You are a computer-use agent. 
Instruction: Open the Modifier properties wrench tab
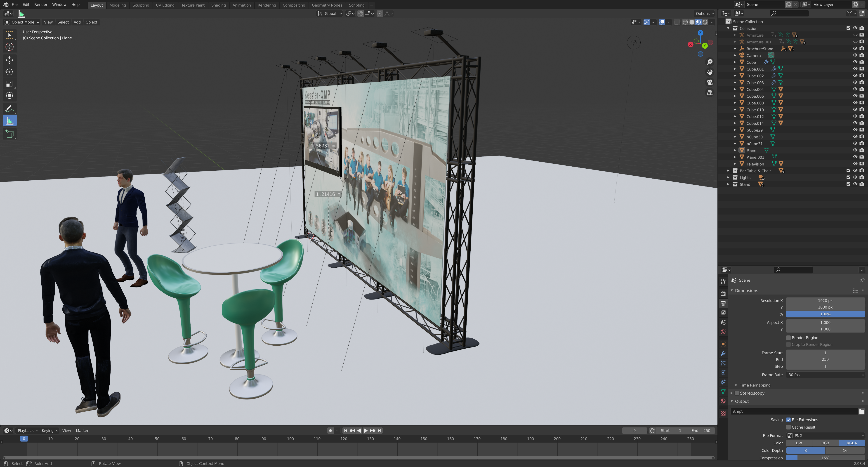(x=723, y=354)
